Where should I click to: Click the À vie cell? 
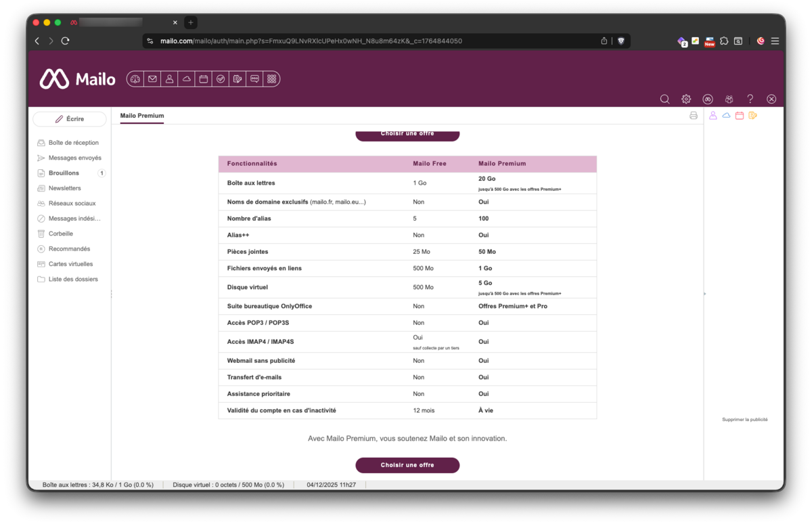486,411
